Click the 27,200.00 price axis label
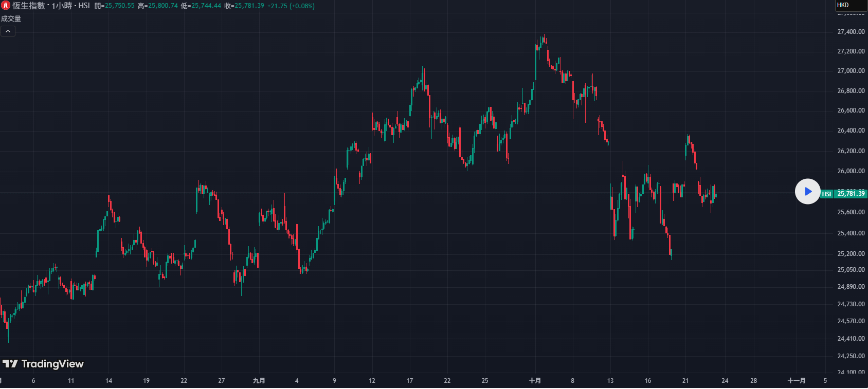 [851, 51]
